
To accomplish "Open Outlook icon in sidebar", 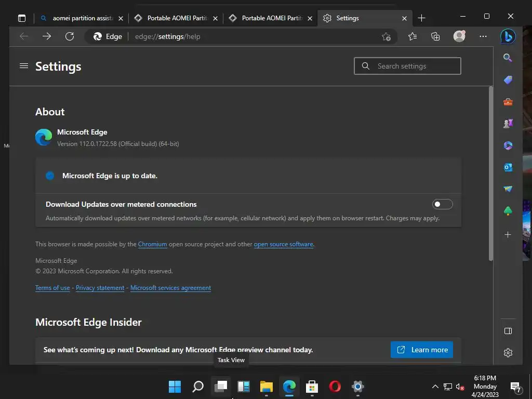I will (x=508, y=167).
